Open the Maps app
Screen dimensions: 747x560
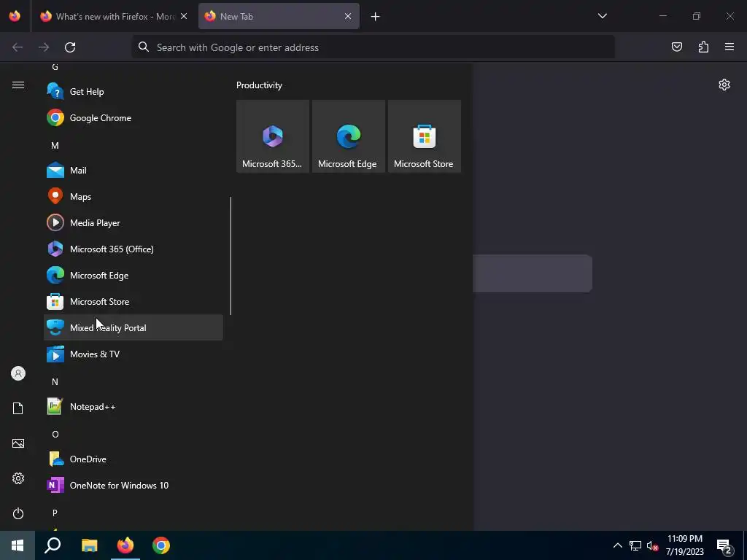point(133,196)
